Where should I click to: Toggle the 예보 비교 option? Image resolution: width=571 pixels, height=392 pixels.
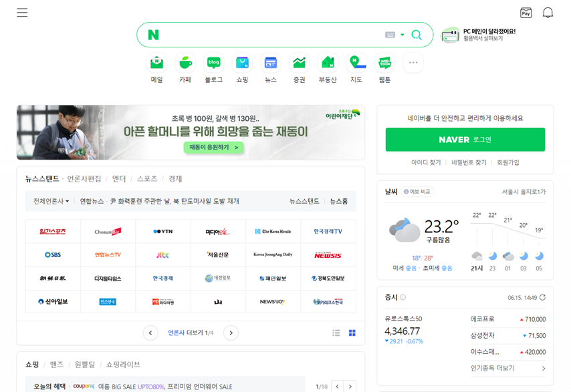(x=417, y=192)
